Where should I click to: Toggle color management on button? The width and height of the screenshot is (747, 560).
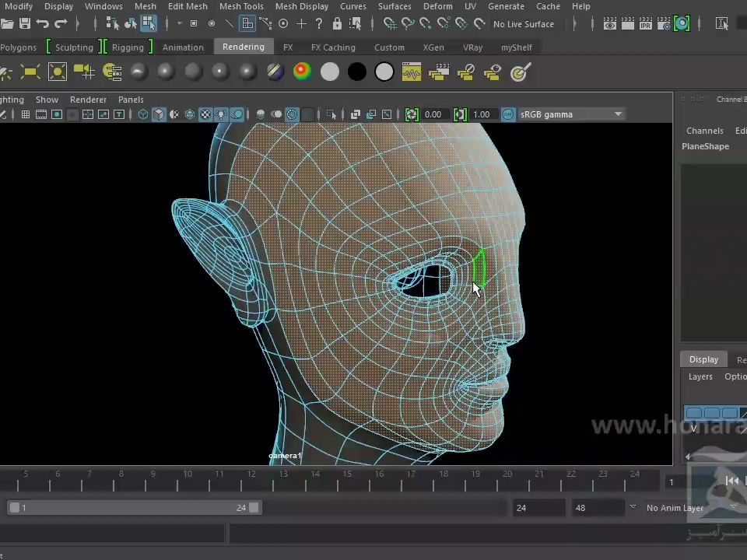tap(508, 114)
